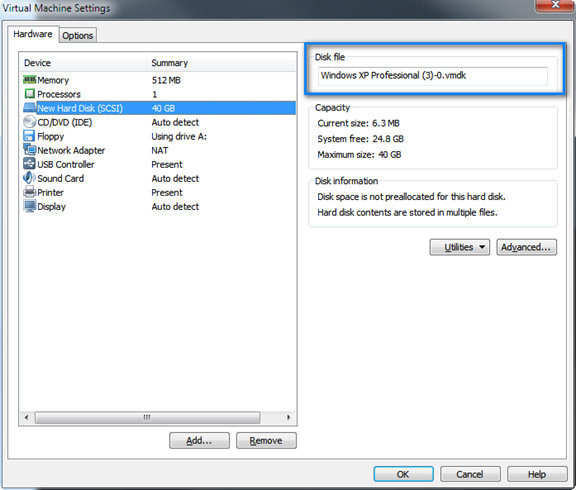Confirm settings with OK
576x490 pixels.
click(x=403, y=474)
